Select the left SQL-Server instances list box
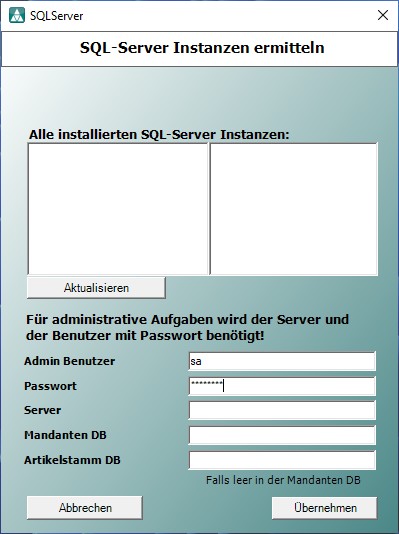Viewport: 399px width, 534px height. pyautogui.click(x=118, y=209)
